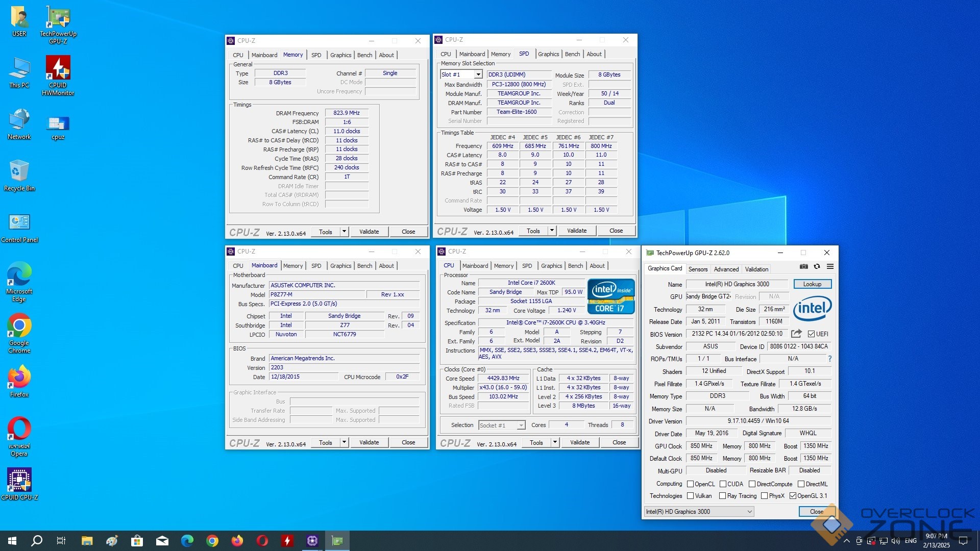Open the GPU-Z hamburger menu icon
The width and height of the screenshot is (980, 551).
point(830,266)
